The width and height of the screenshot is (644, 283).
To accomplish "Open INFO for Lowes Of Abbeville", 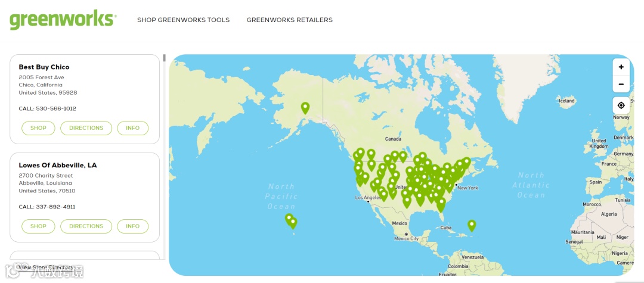I will tap(132, 226).
